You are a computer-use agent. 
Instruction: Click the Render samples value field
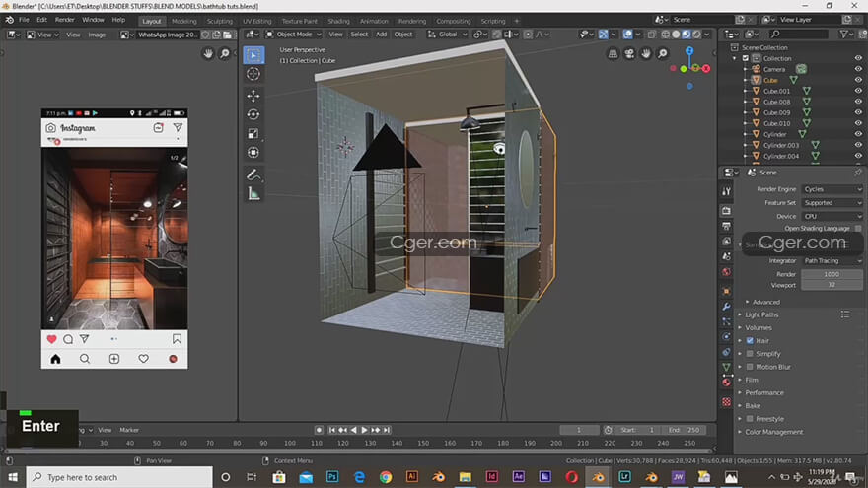point(831,274)
